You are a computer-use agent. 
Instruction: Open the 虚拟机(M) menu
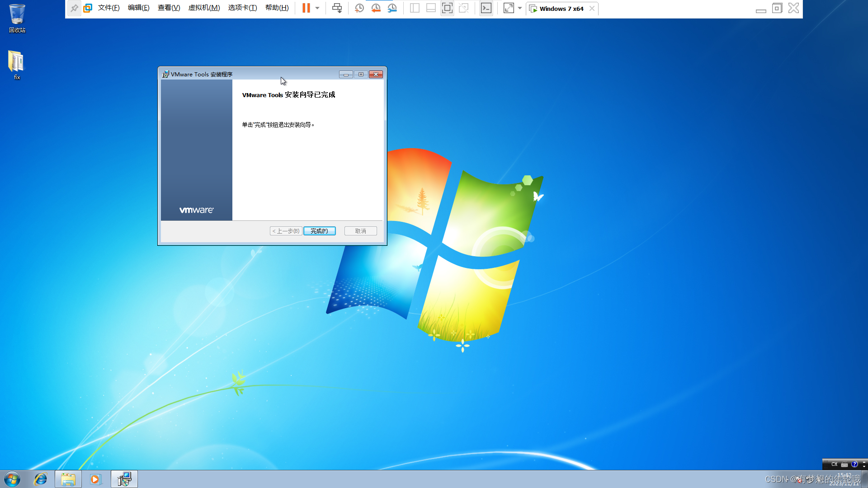tap(204, 8)
